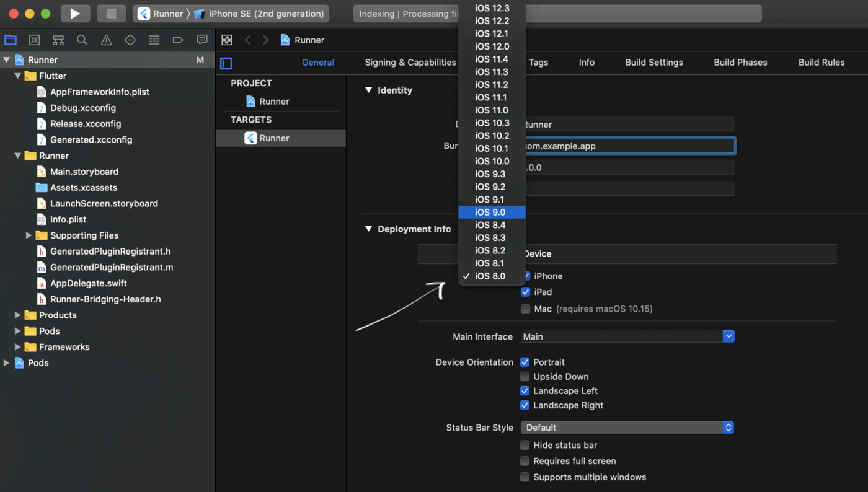Toggle Landscape Left orientation
The image size is (868, 492).
(525, 391)
